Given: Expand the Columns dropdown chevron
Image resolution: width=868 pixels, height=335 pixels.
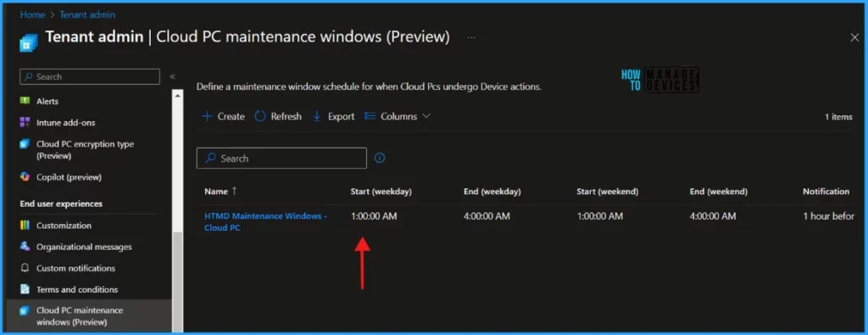Looking at the screenshot, I should pyautogui.click(x=426, y=116).
